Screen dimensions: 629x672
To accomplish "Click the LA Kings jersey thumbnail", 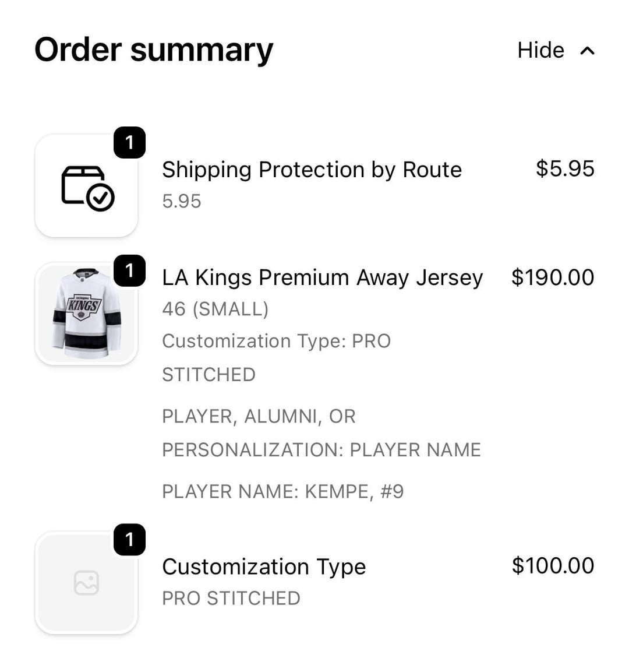I will pyautogui.click(x=87, y=314).
